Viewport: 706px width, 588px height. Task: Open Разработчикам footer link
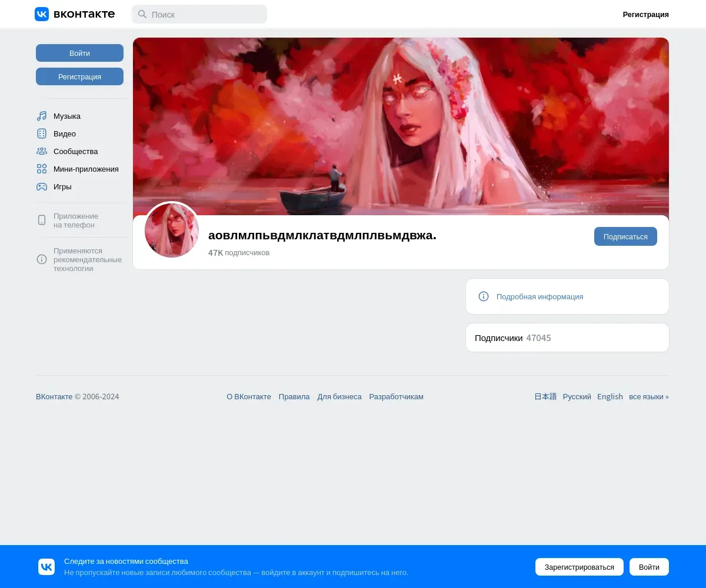396,397
